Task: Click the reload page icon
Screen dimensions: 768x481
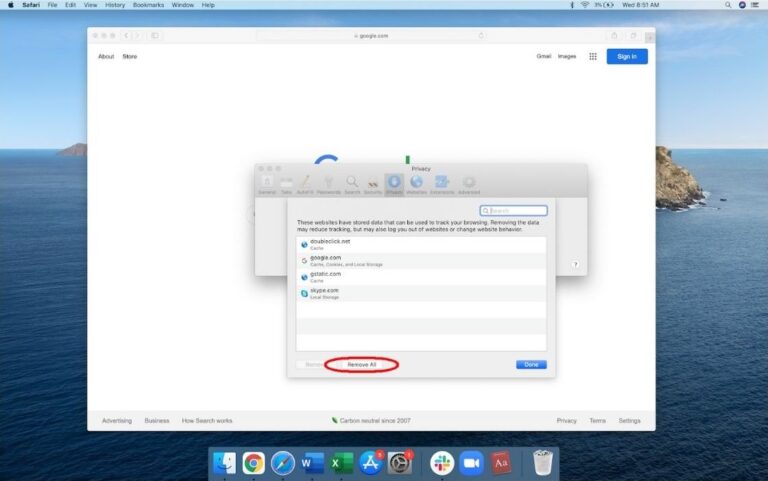Action: (x=481, y=36)
